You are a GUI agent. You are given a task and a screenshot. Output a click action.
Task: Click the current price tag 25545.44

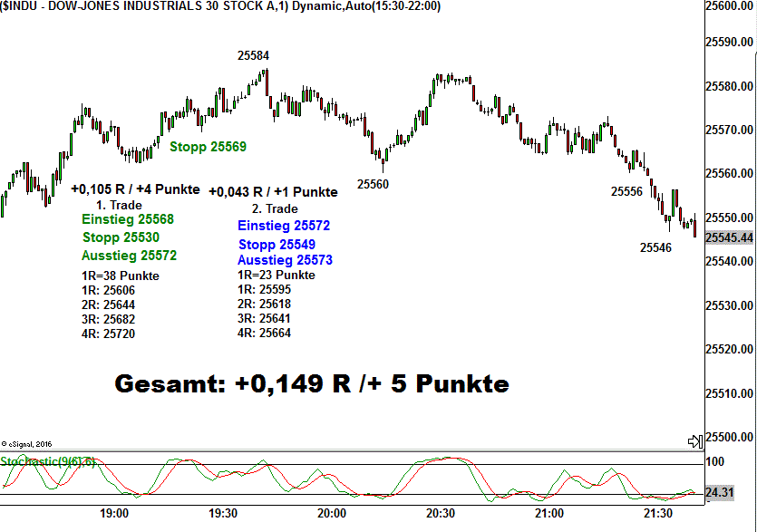coord(729,237)
